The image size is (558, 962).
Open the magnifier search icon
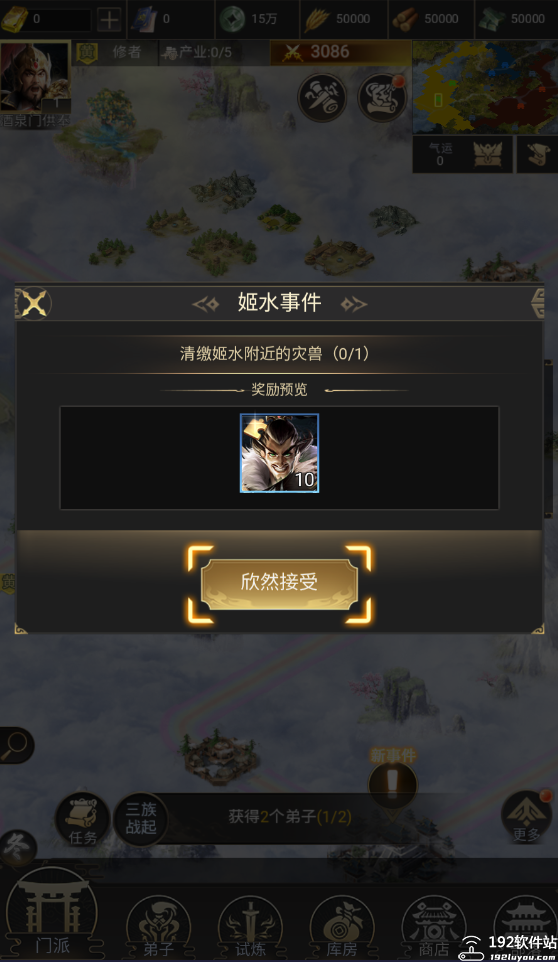(15, 745)
